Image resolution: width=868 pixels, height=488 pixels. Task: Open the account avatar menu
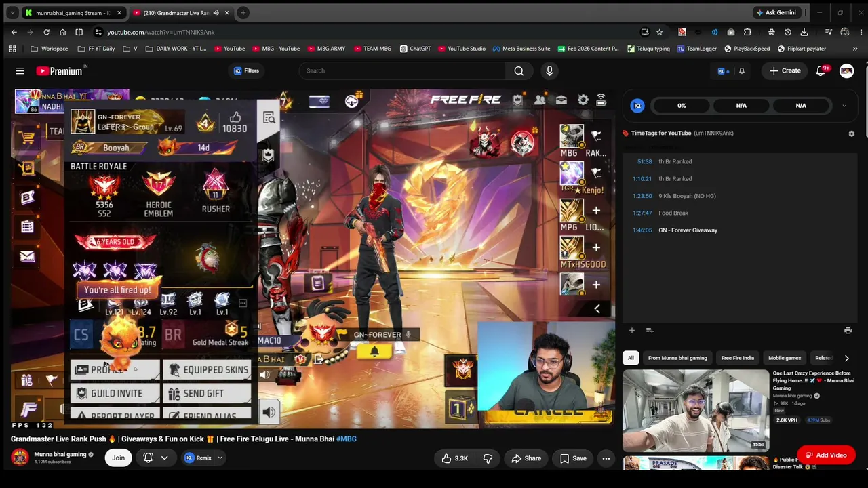click(846, 70)
